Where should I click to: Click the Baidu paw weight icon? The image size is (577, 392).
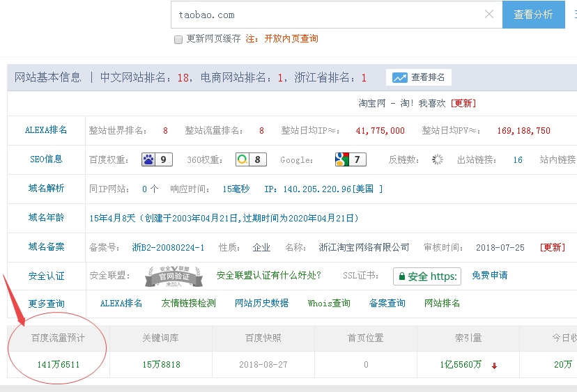(x=148, y=159)
